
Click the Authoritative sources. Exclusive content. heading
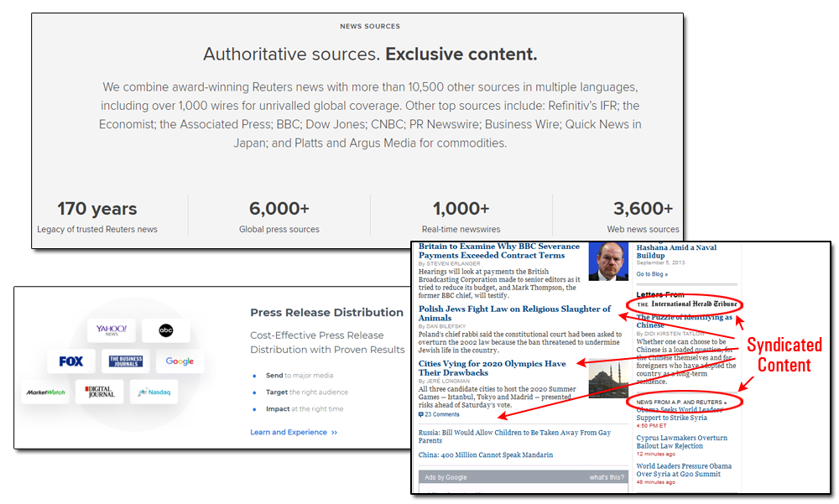370,54
